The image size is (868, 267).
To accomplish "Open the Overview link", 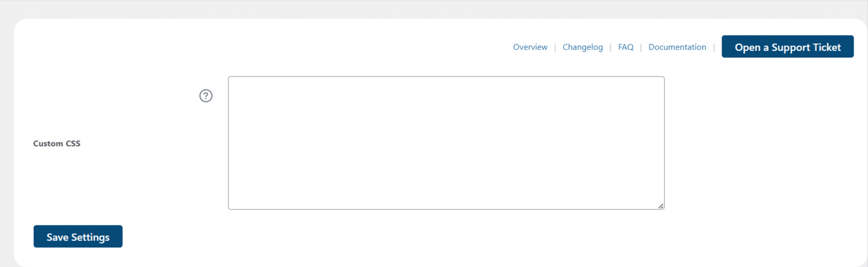I will 530,47.
